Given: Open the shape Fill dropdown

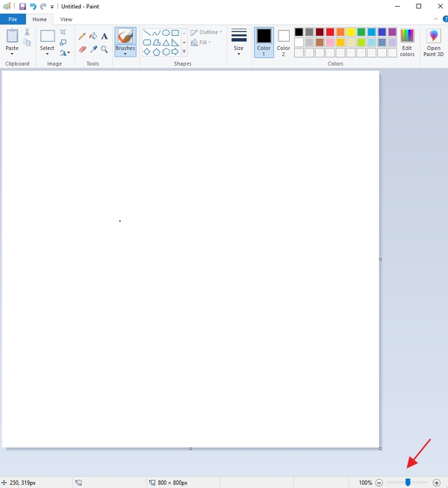Looking at the screenshot, I should click(x=201, y=43).
